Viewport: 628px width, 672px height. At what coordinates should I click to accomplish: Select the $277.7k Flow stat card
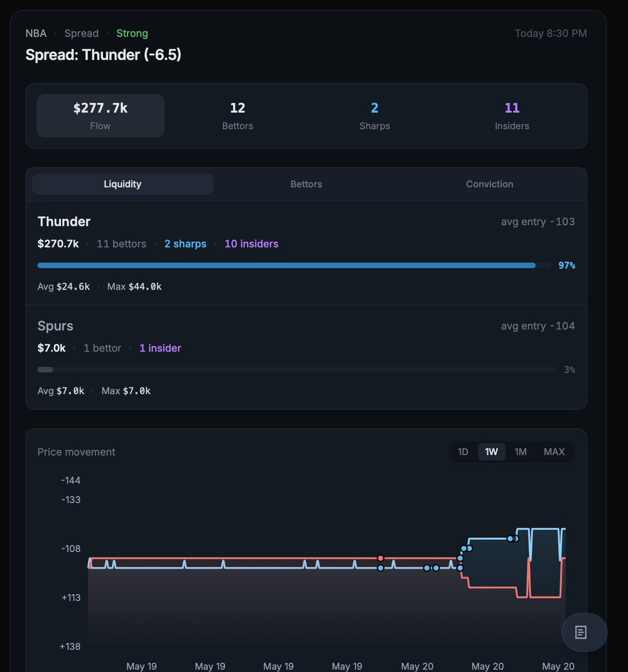[x=100, y=116]
